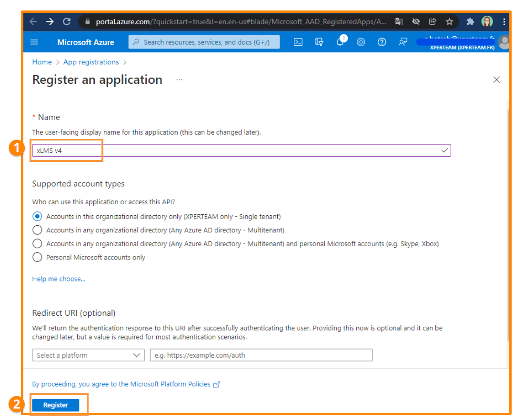514x420 pixels.
Task: Click the Redirect URI text field
Action: point(261,355)
